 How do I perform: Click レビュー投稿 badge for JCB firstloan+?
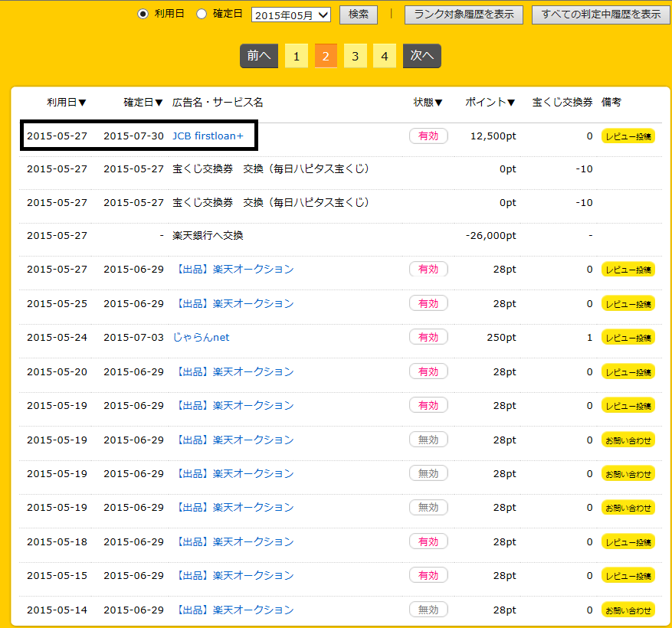click(628, 136)
